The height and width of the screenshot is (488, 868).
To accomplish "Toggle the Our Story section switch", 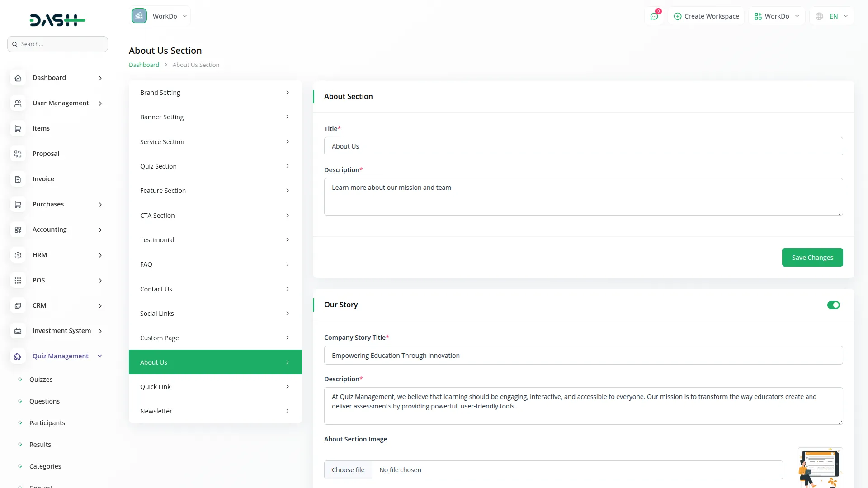I will coord(833,305).
